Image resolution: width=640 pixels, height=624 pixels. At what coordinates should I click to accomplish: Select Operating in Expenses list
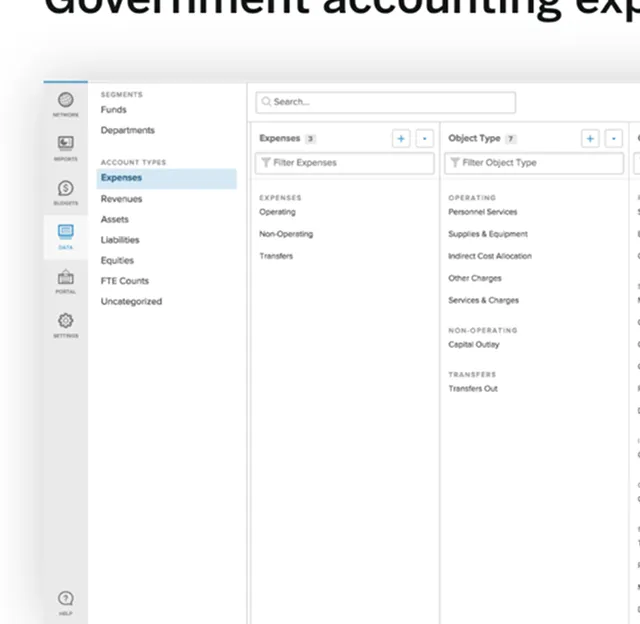click(x=278, y=212)
